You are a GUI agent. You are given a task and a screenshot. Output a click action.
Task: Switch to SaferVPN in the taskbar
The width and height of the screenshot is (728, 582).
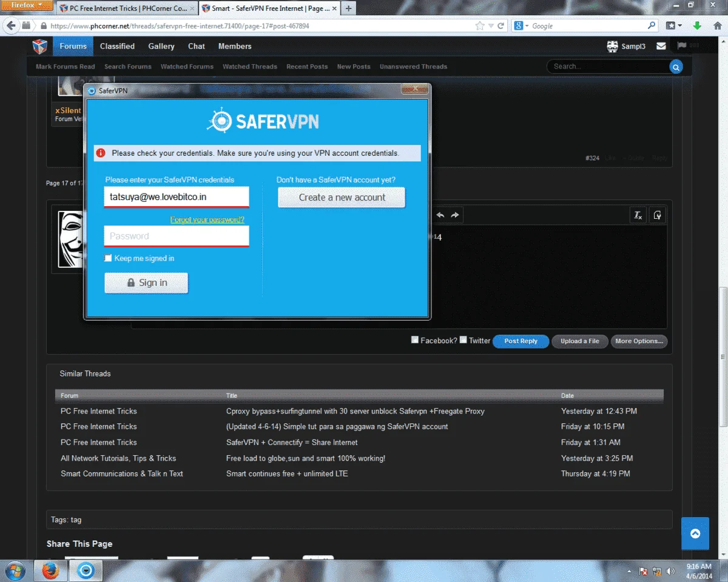click(x=86, y=570)
